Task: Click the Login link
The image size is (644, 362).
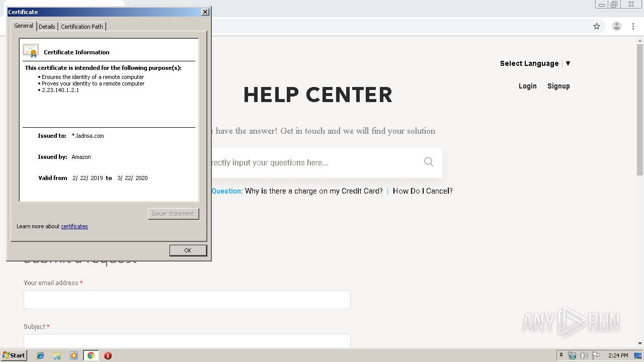Action: (x=527, y=86)
